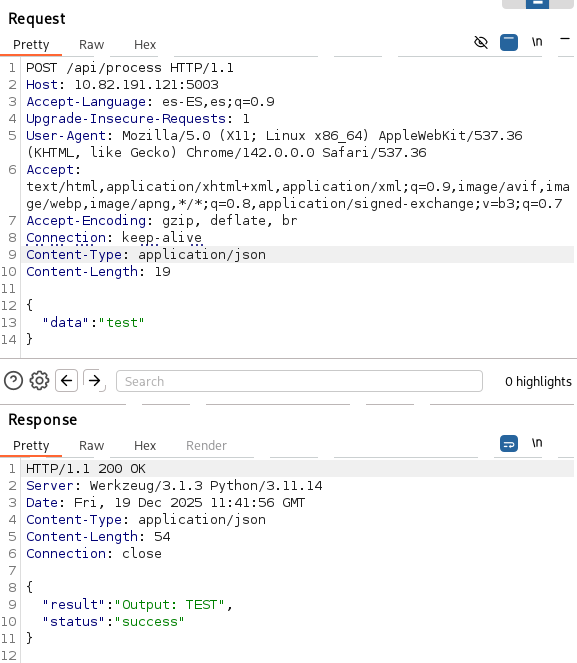Switch Request view to Raw tab

click(x=91, y=44)
